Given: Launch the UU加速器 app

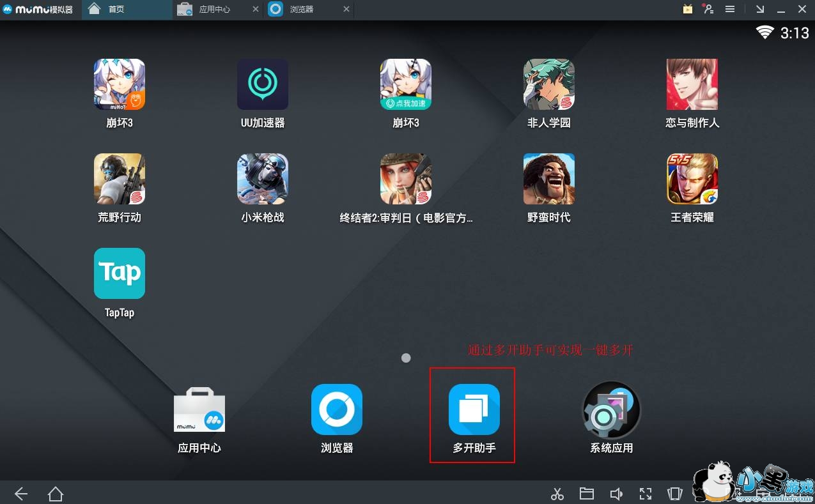Looking at the screenshot, I should coord(263,84).
